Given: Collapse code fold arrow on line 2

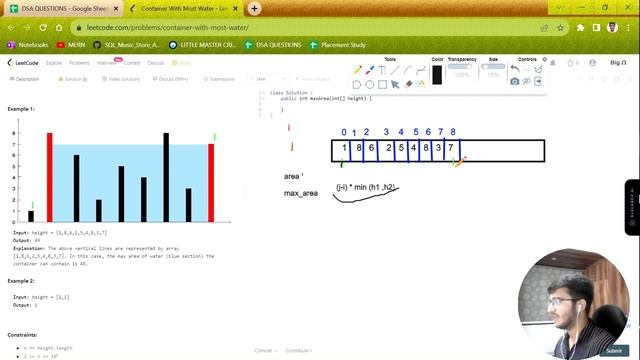Looking at the screenshot, I should click(x=264, y=98).
